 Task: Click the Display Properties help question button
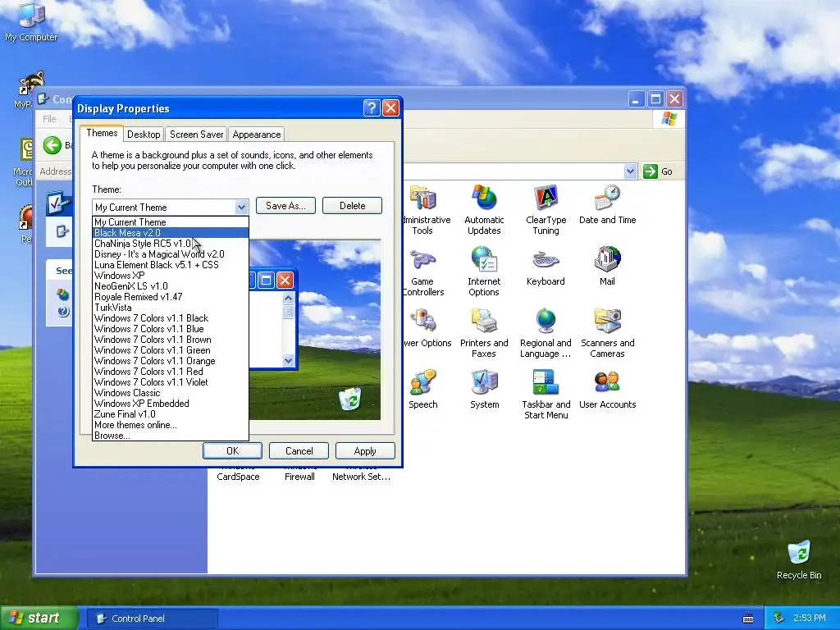click(372, 108)
